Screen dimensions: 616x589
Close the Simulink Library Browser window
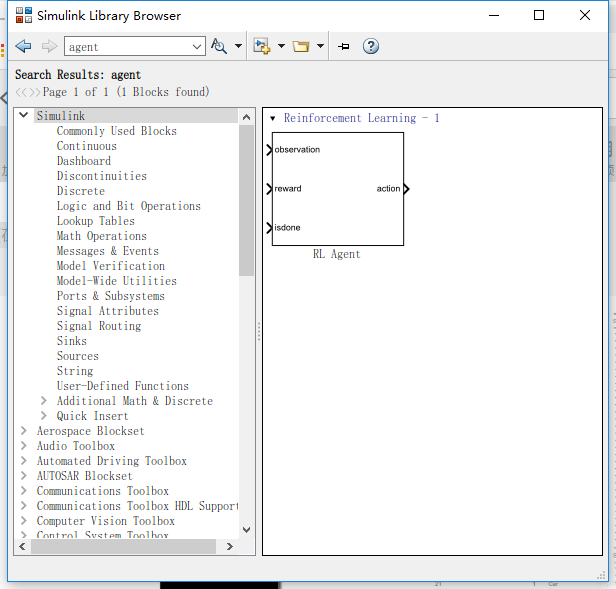585,15
